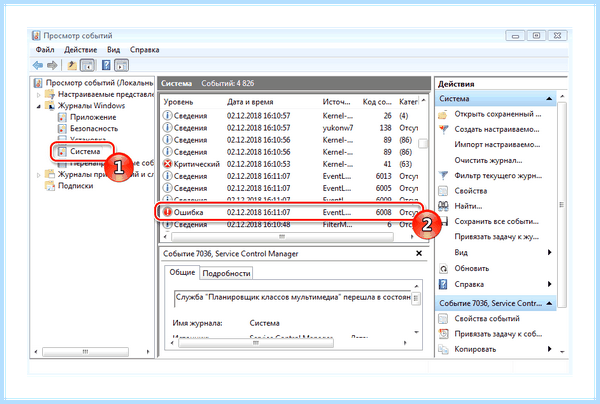Select the event with code 6005

[x=290, y=188]
